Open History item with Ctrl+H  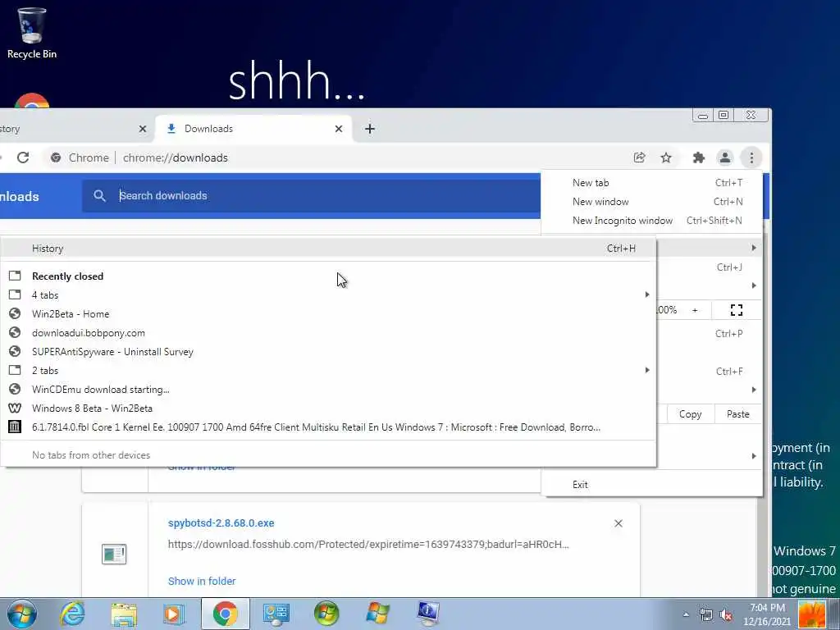(x=328, y=248)
